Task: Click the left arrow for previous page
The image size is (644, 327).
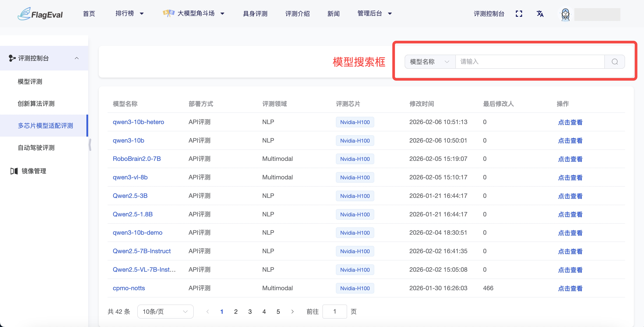Action: coord(208,312)
